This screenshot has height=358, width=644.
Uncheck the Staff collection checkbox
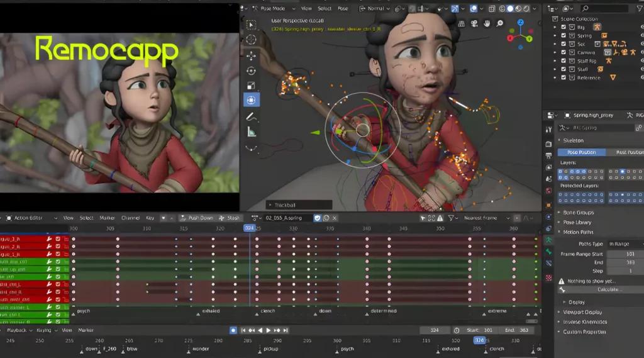563,69
